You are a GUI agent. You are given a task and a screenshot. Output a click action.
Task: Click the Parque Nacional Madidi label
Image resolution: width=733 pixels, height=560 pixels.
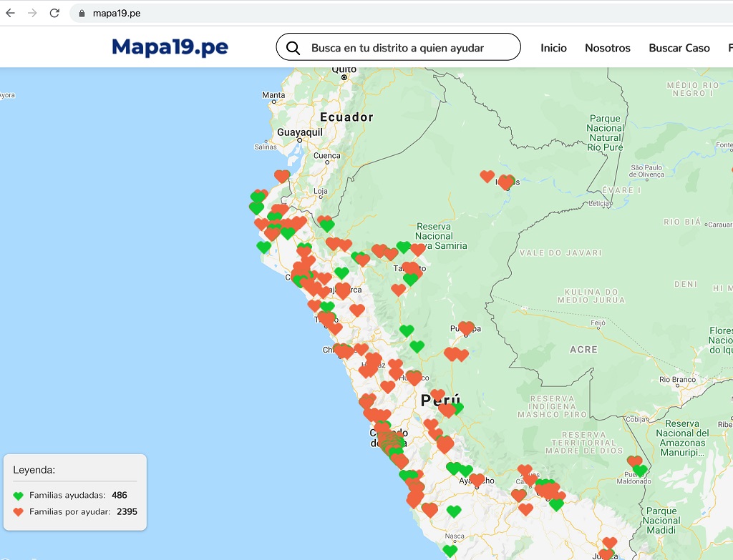(661, 520)
